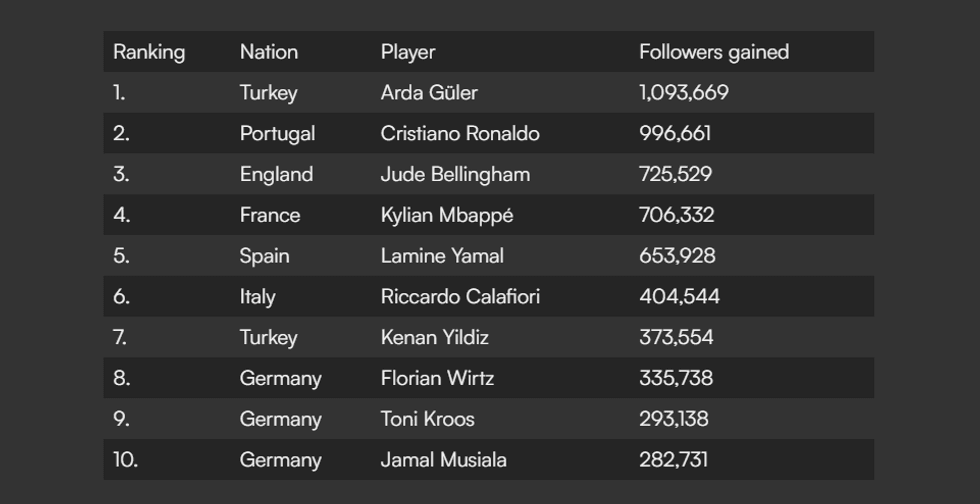Select the 282,731 followers value

(673, 460)
